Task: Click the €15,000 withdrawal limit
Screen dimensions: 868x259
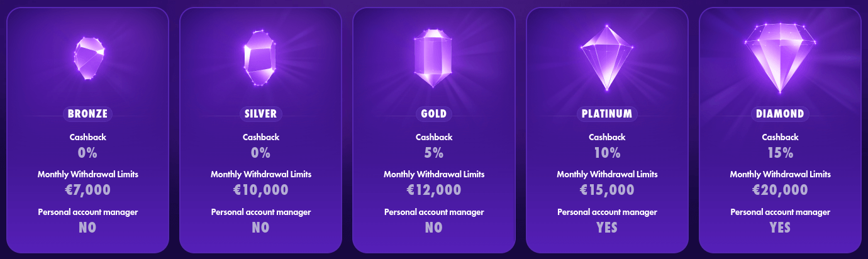Action: [607, 190]
